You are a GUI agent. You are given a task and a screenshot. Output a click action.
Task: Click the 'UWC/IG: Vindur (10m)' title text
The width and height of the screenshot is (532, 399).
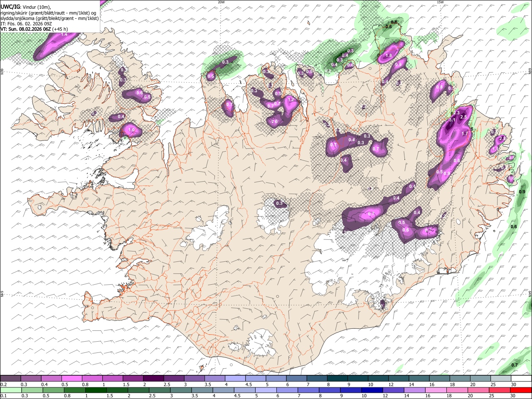[26, 7]
